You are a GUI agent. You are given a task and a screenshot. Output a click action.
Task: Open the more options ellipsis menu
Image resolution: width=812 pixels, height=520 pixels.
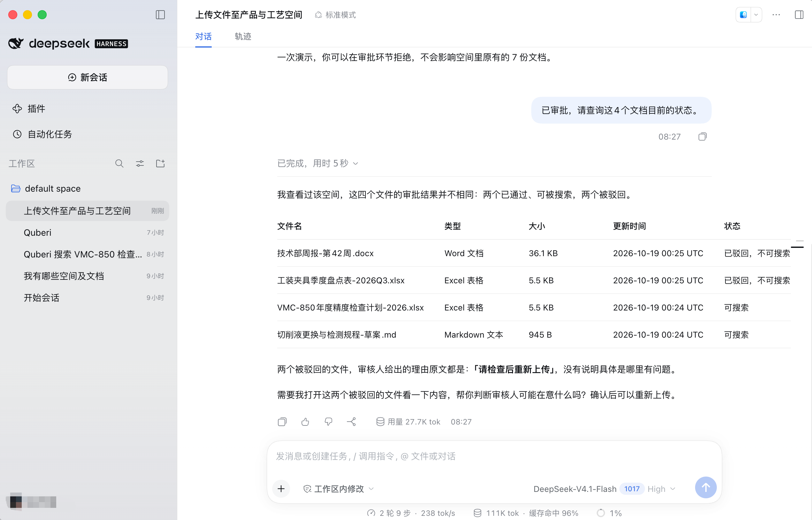tap(776, 15)
